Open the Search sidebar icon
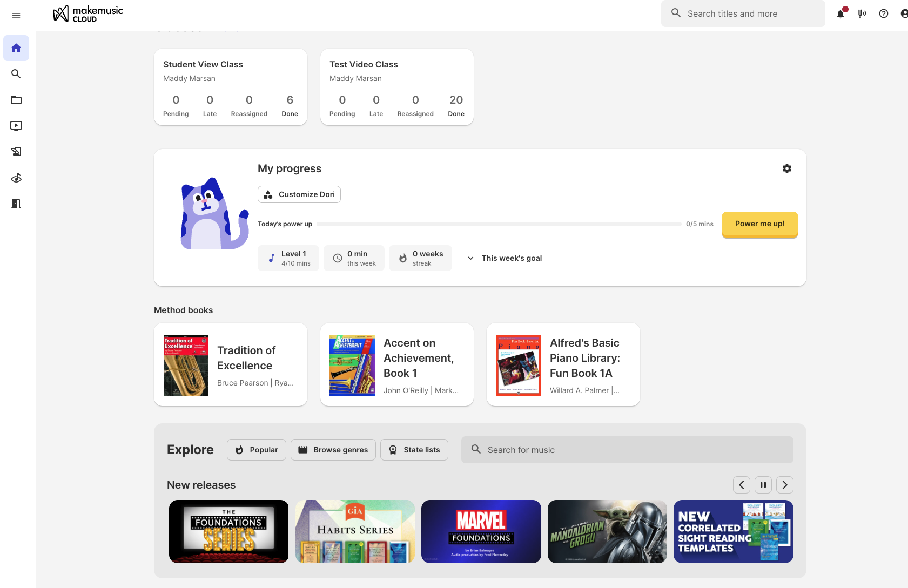Image resolution: width=908 pixels, height=588 pixels. (16, 74)
